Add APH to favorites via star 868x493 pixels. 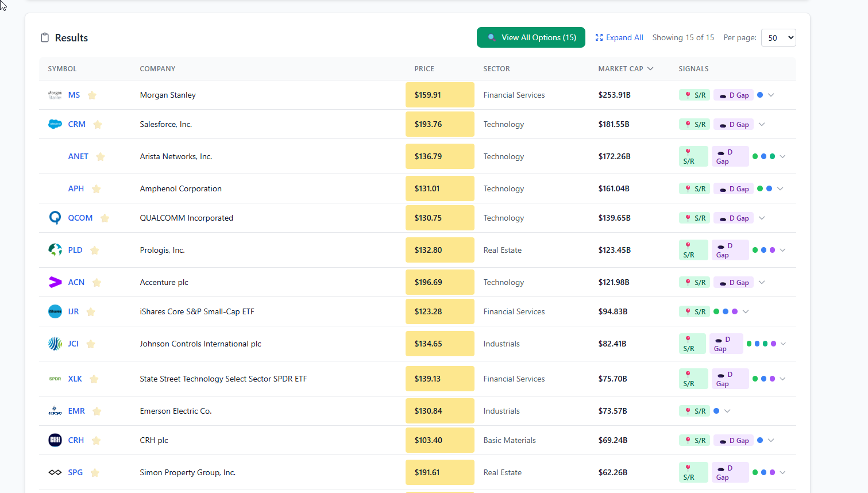click(97, 189)
